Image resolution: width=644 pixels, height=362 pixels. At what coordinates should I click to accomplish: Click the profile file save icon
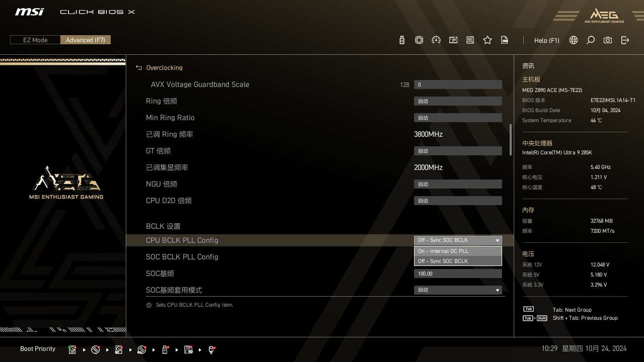[505, 40]
